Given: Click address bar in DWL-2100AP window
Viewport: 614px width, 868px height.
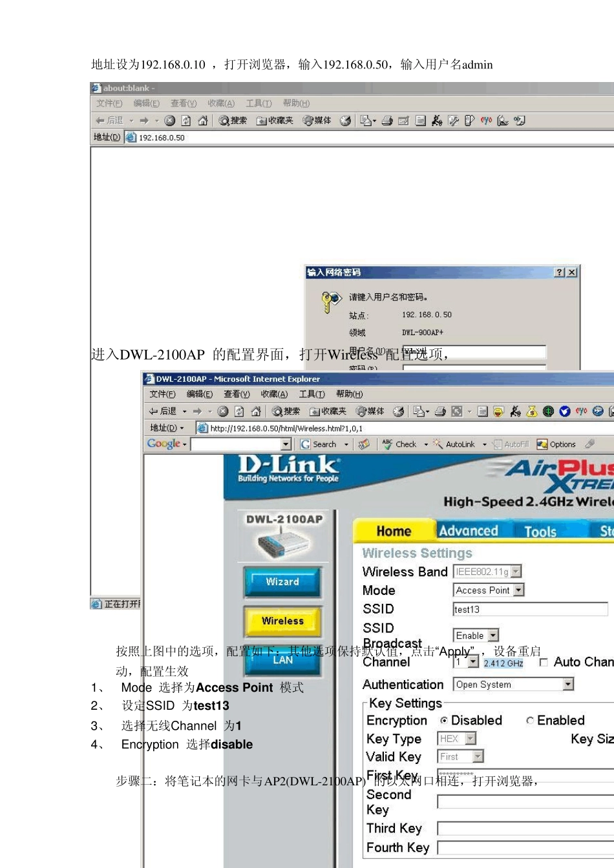Looking at the screenshot, I should coord(405,428).
